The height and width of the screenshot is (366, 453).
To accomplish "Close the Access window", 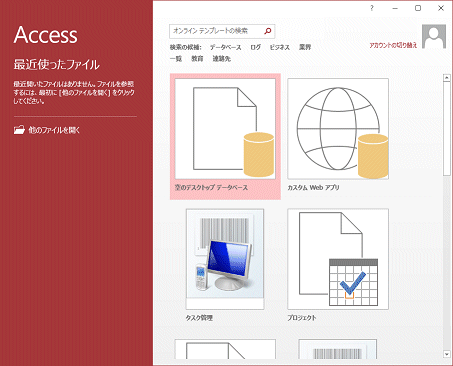I will click(441, 8).
